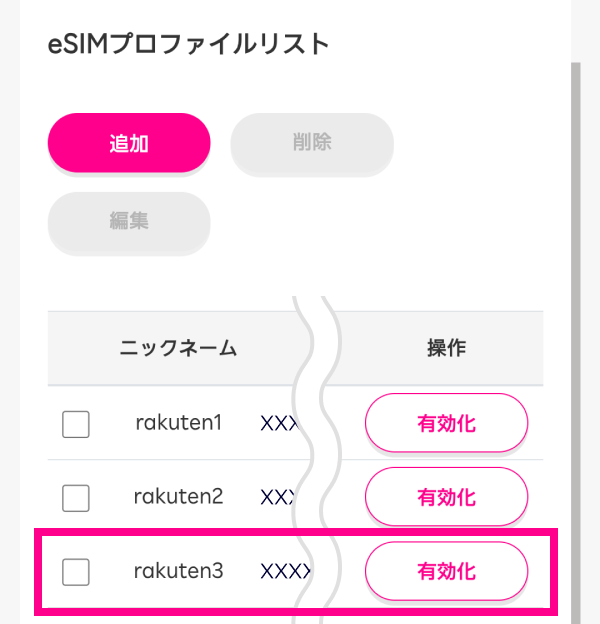This screenshot has height=624, width=600.
Task: Click 有効化 in the rakuten2 row
Action: pyautogui.click(x=446, y=497)
